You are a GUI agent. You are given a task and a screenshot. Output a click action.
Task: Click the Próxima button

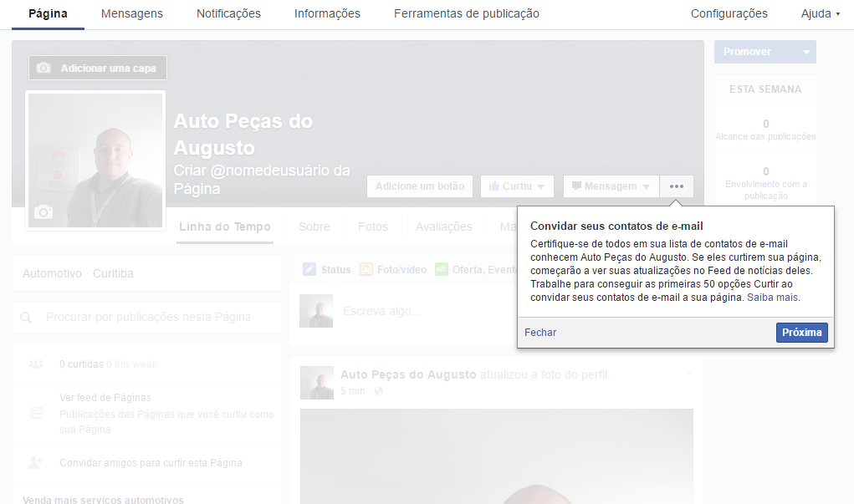[x=801, y=333]
